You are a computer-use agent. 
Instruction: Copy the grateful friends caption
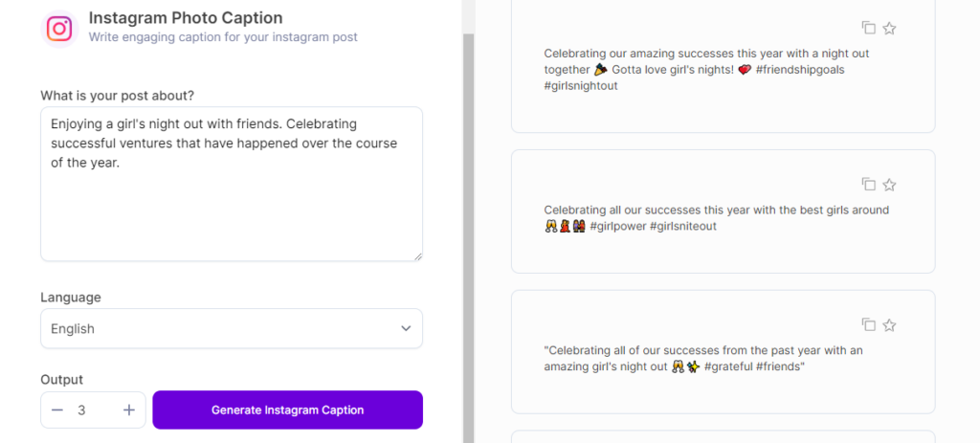pyautogui.click(x=868, y=325)
